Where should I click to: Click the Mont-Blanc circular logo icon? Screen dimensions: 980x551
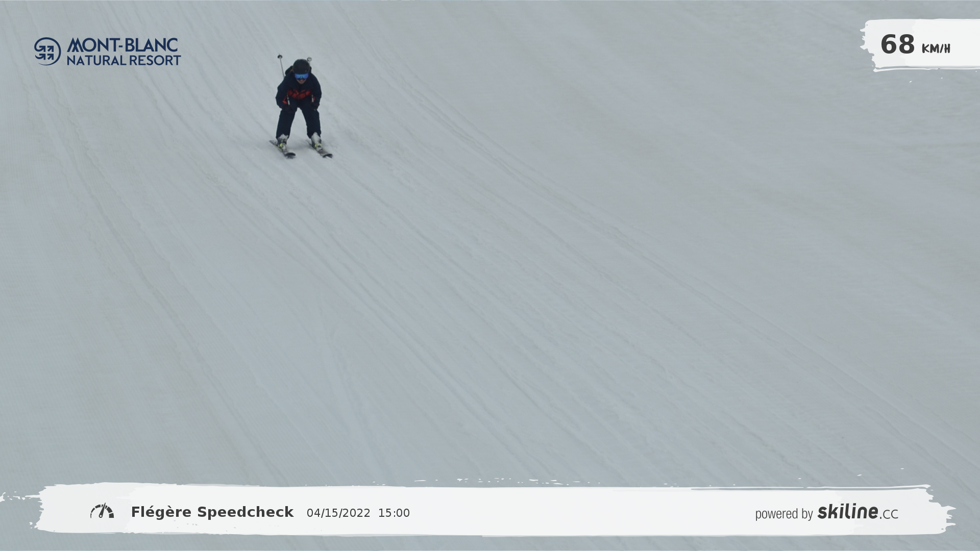pos(47,52)
